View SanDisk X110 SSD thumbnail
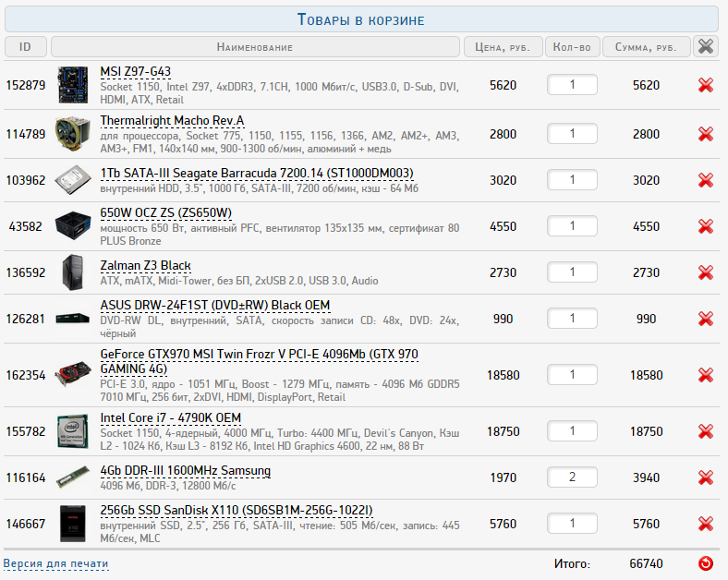This screenshot has width=728, height=580. (73, 524)
